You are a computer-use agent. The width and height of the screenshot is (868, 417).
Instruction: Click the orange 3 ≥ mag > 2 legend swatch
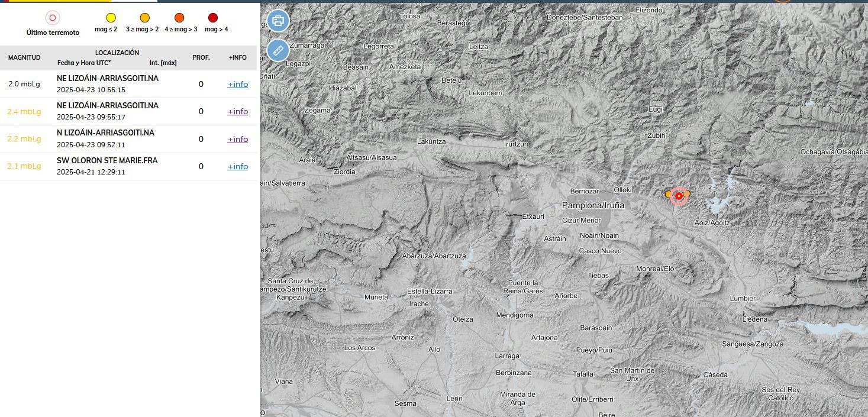[x=145, y=18]
